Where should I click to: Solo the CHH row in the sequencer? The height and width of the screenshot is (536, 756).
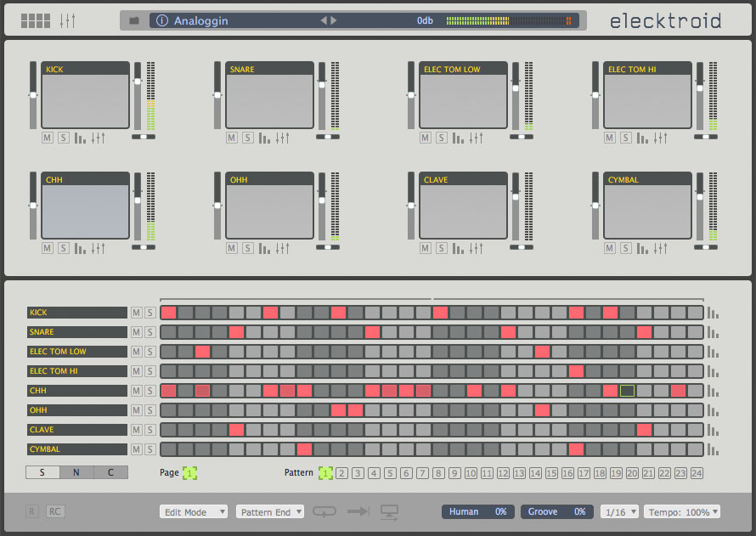(x=150, y=391)
